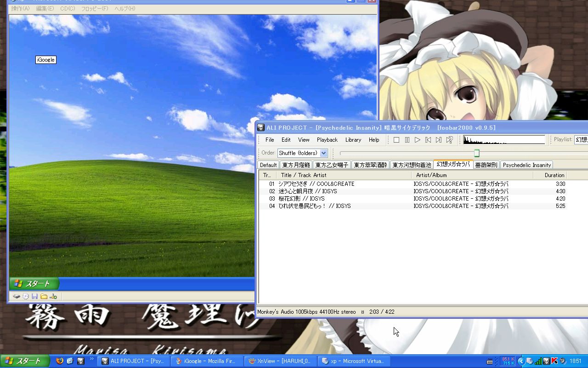Click the seekbar thumb in foobar2000
Viewport: 588px width, 368px height.
coord(477,153)
